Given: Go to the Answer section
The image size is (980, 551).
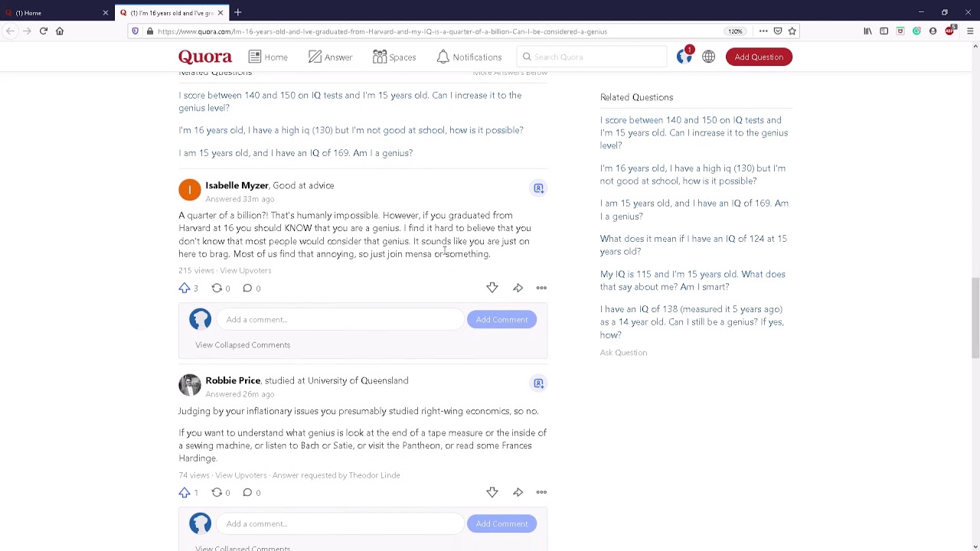Looking at the screenshot, I should pos(330,57).
